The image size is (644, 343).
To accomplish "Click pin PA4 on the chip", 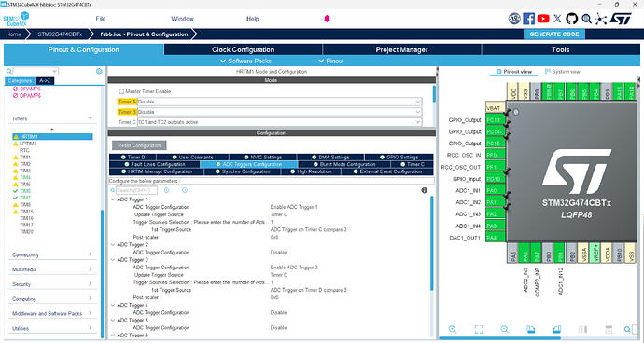I will tap(496, 237).
